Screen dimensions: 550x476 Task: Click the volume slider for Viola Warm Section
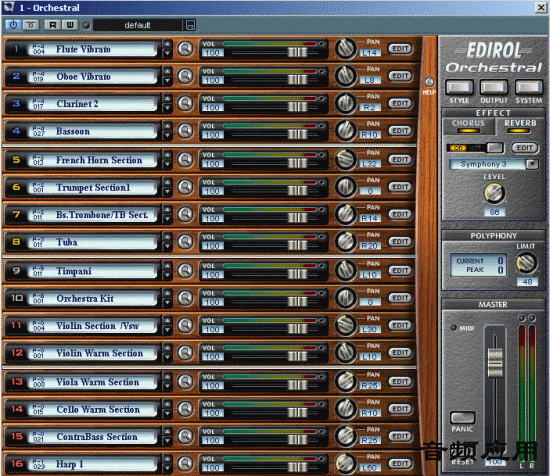click(x=297, y=385)
